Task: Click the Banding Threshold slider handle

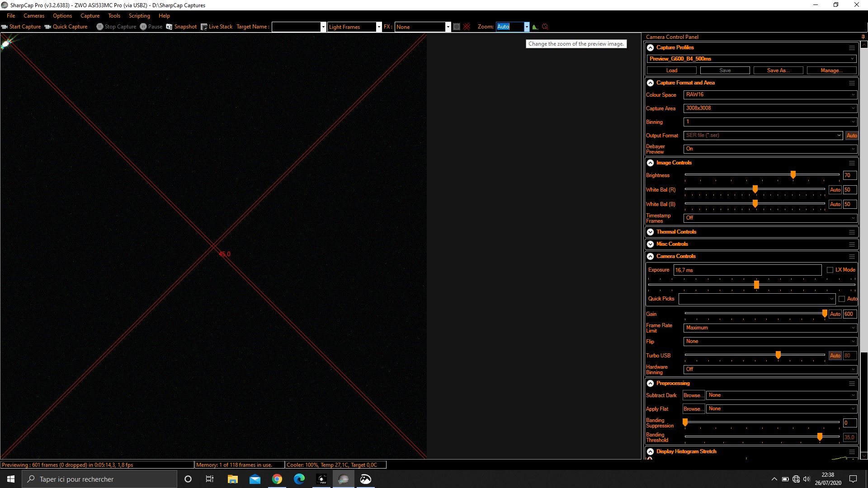Action: [820, 437]
